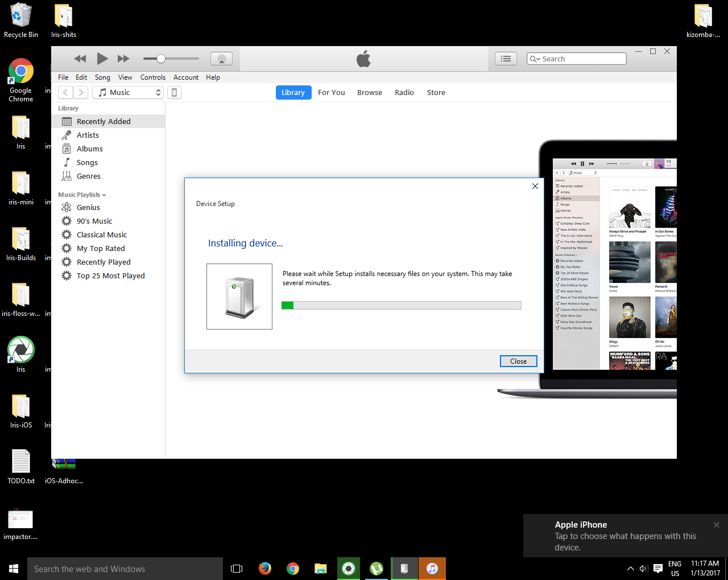728x580 pixels.
Task: Switch to the Browse tab
Action: (370, 92)
